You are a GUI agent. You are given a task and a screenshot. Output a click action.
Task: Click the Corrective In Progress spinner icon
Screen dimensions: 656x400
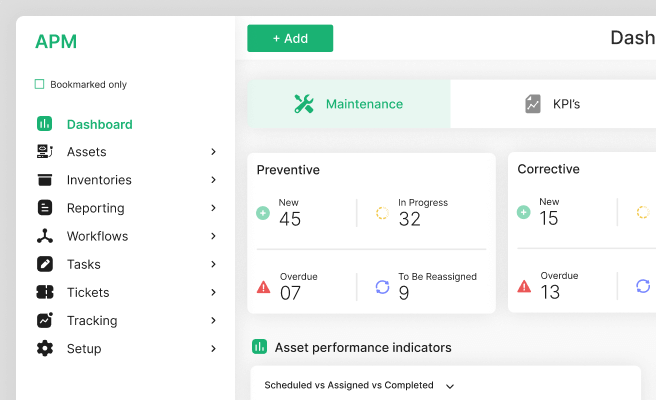click(x=643, y=212)
